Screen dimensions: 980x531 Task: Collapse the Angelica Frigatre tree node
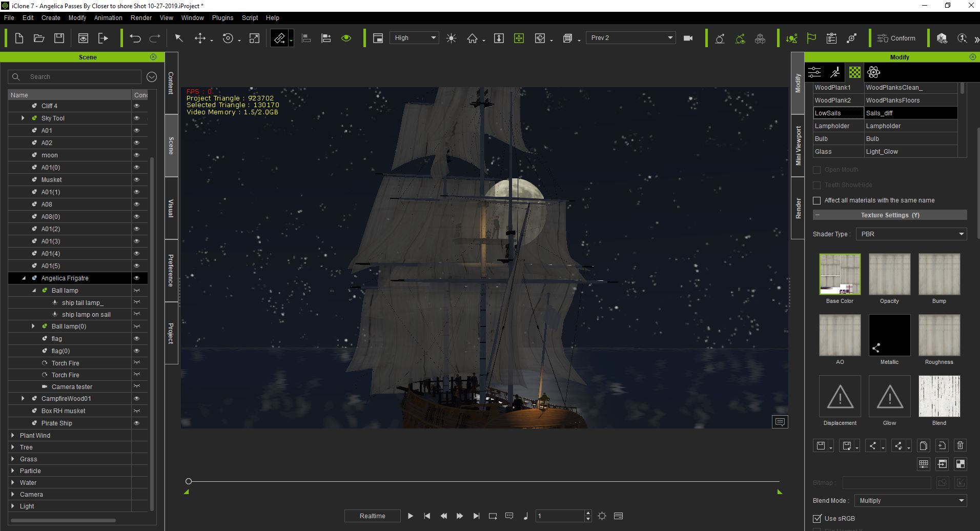point(24,278)
